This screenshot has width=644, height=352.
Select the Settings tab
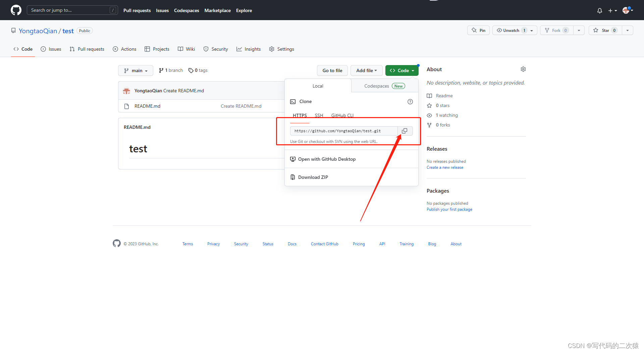click(x=282, y=49)
